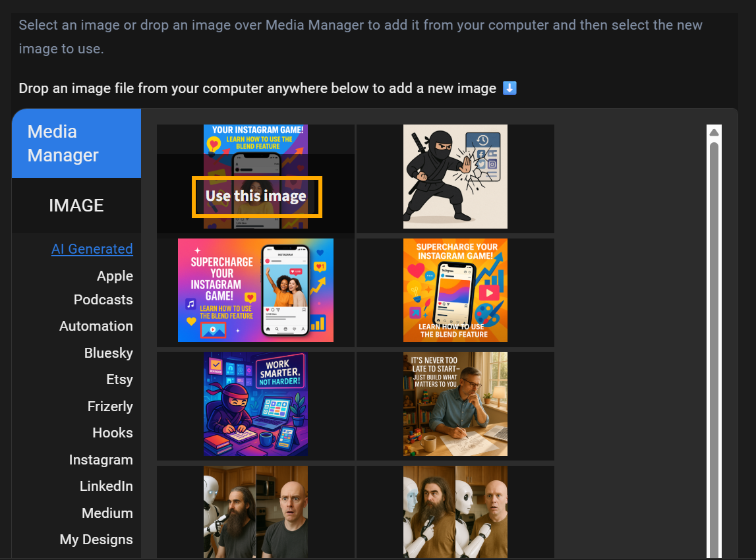Select the kitchen thumbnail with one robot
The image size is (756, 560).
coord(256,512)
